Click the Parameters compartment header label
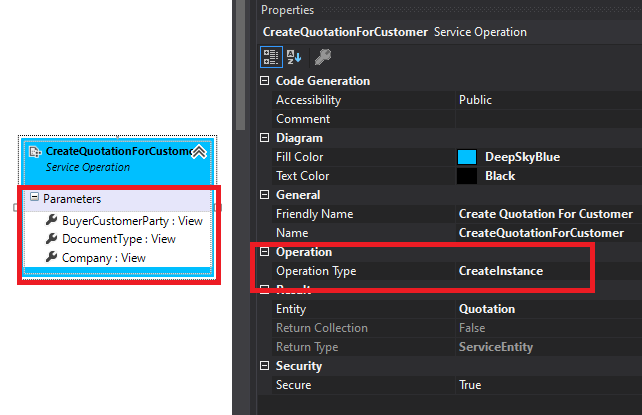 [x=72, y=199]
